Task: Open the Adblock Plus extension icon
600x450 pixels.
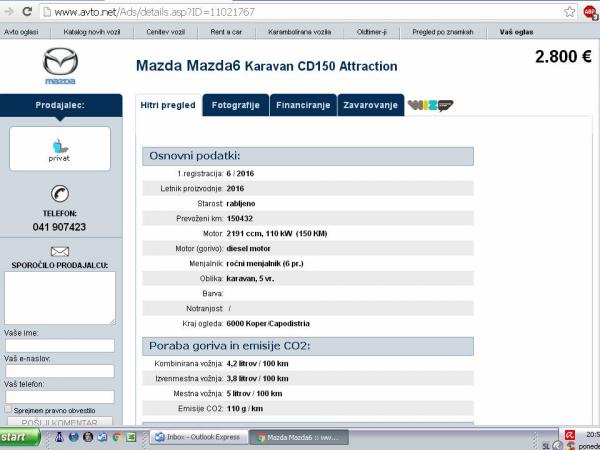Action: tap(591, 12)
